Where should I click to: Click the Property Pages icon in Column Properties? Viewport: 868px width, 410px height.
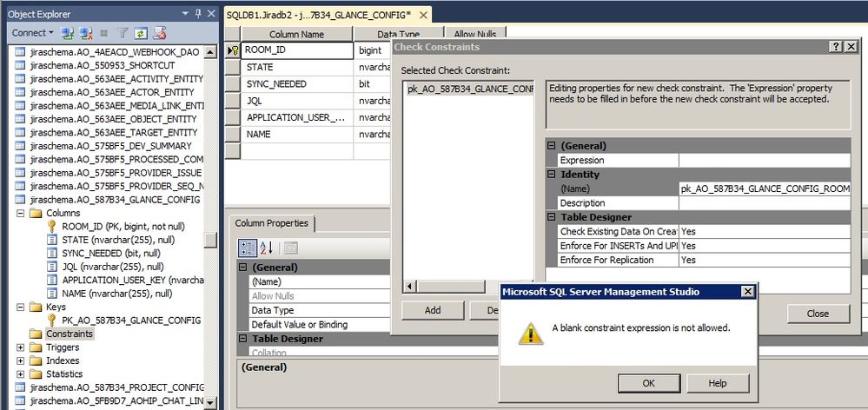pos(291,248)
